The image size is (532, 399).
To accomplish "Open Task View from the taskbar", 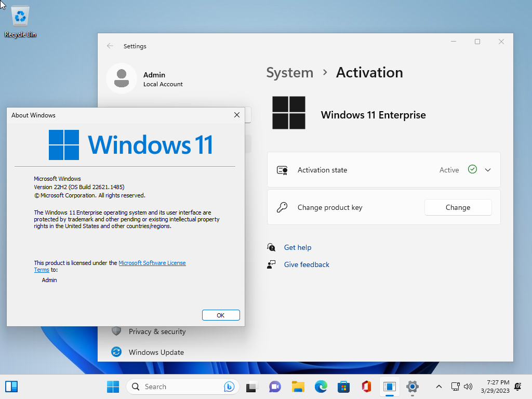I will click(251, 387).
